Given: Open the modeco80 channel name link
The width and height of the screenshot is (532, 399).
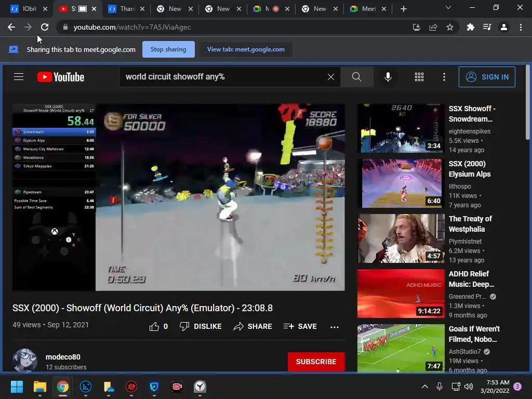Looking at the screenshot, I should point(63,357).
